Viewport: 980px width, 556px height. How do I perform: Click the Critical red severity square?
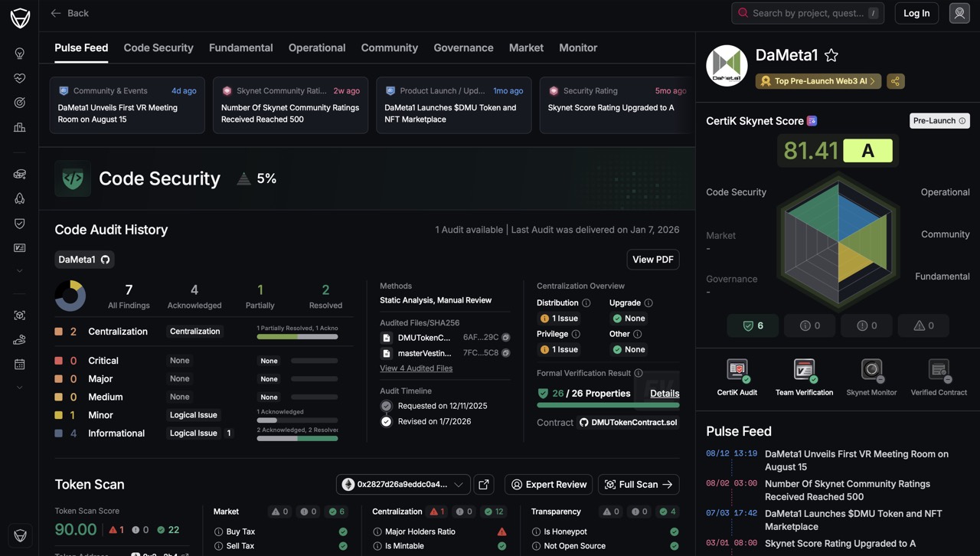[59, 361]
